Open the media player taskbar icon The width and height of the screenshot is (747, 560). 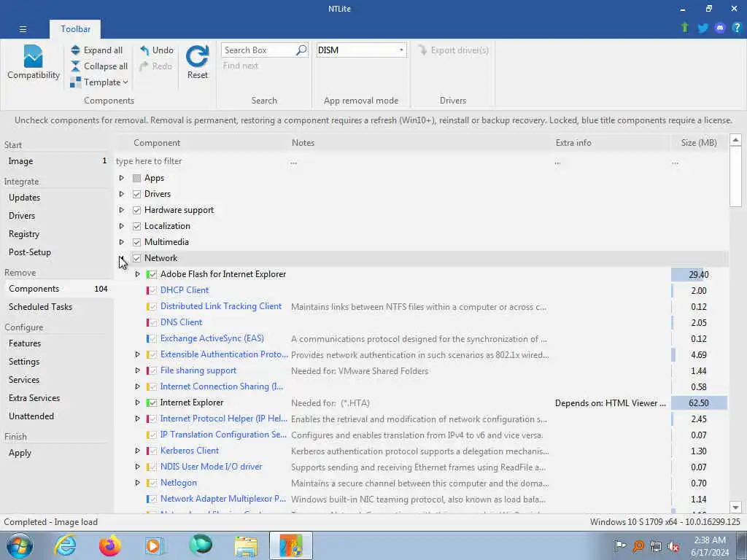155,545
